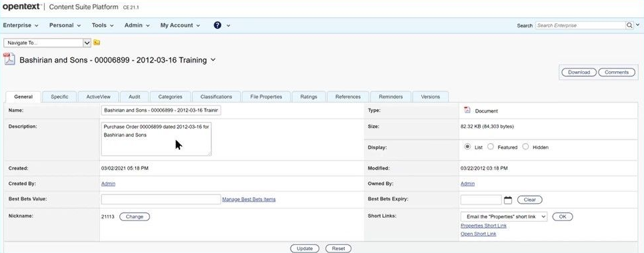
Task: Click the modified date 03/22/2012 03:18 PM
Action: (484, 168)
